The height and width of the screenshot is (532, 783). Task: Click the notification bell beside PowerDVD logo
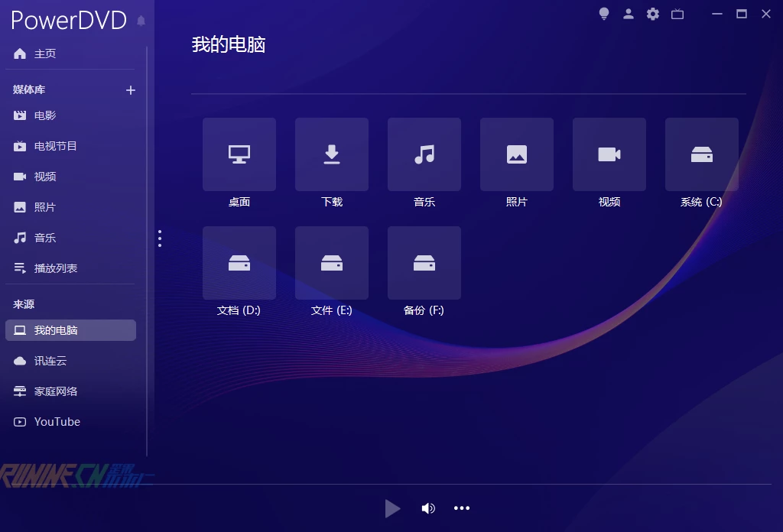click(141, 21)
